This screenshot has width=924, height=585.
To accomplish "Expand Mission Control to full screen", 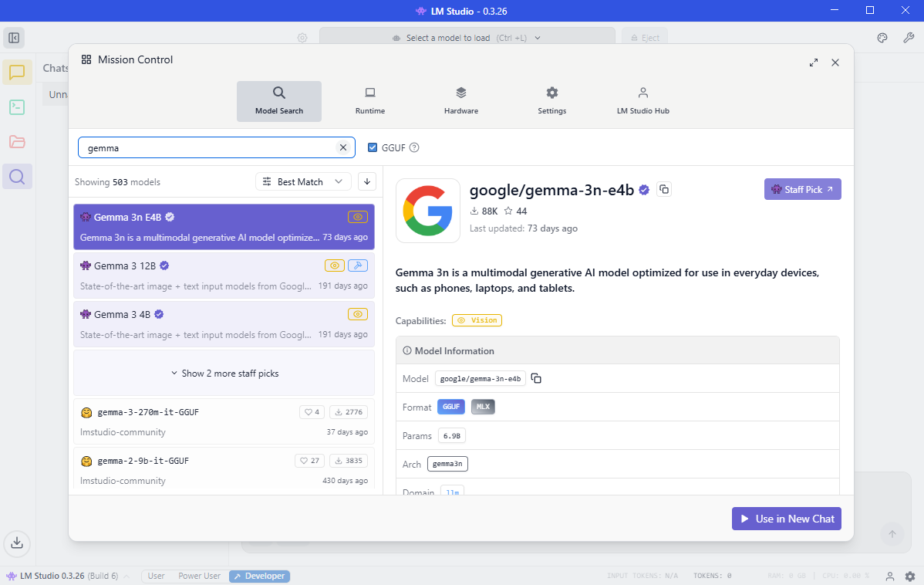I will pyautogui.click(x=814, y=63).
